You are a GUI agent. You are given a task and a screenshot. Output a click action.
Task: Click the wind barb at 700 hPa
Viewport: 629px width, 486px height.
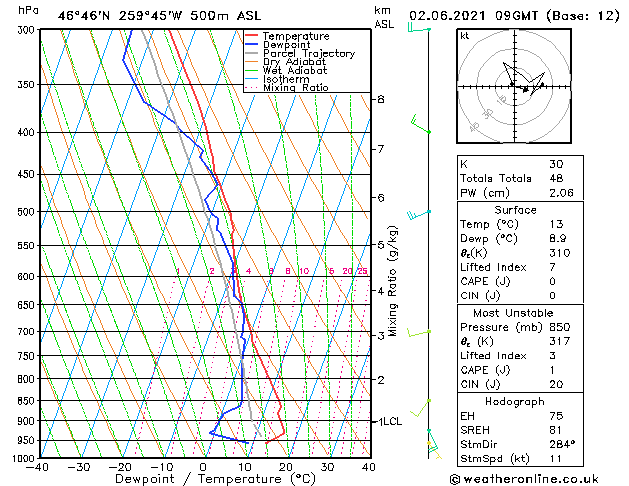419,333
